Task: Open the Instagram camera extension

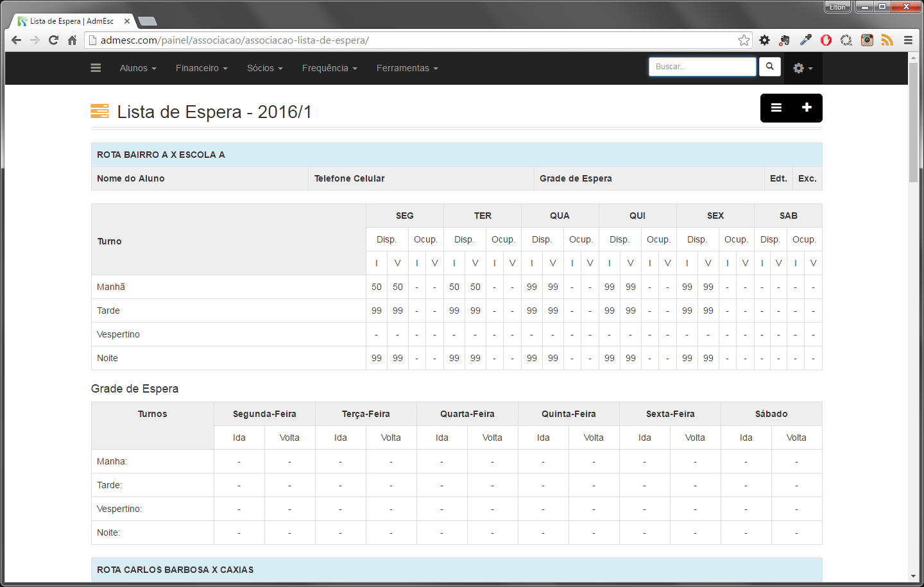Action: [867, 40]
